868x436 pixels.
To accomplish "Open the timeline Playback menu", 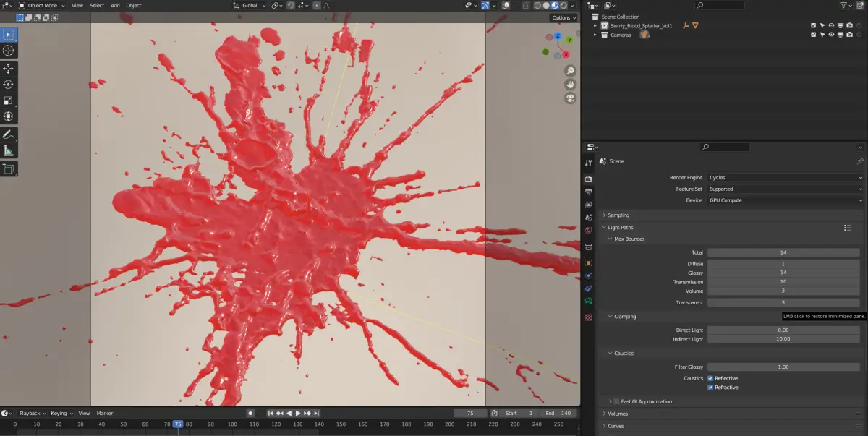I will (x=32, y=413).
